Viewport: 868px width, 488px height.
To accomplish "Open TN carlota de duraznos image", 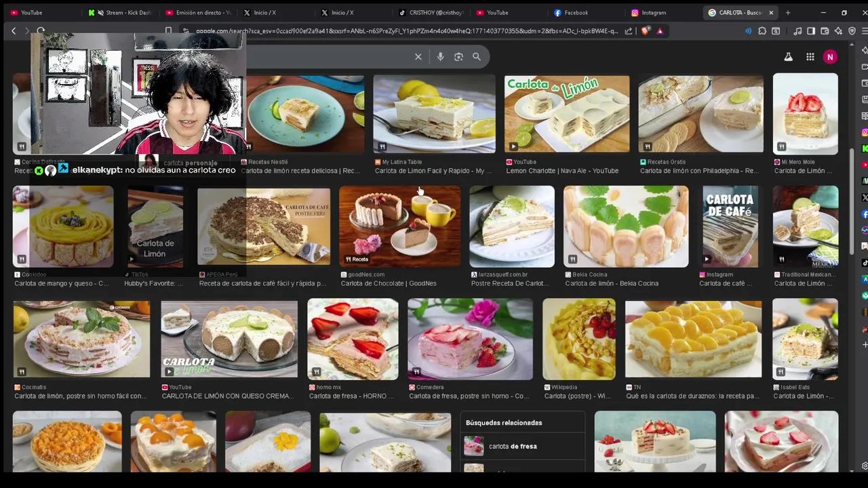I will point(693,339).
